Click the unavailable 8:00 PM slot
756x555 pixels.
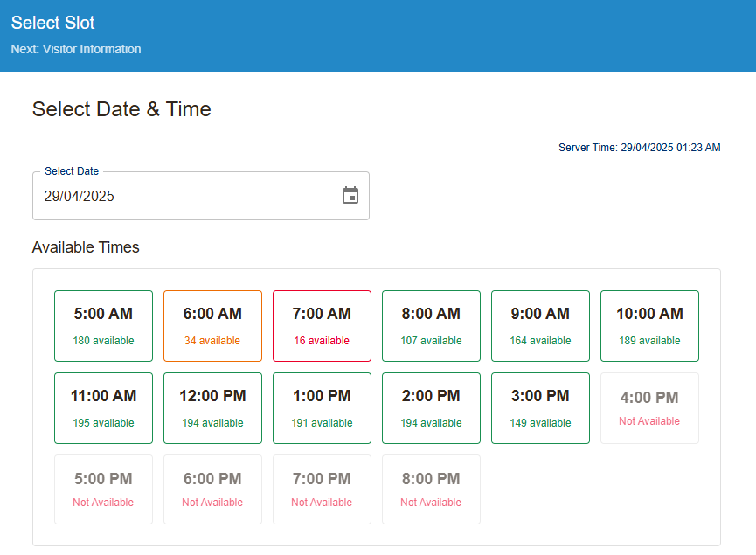click(x=431, y=489)
